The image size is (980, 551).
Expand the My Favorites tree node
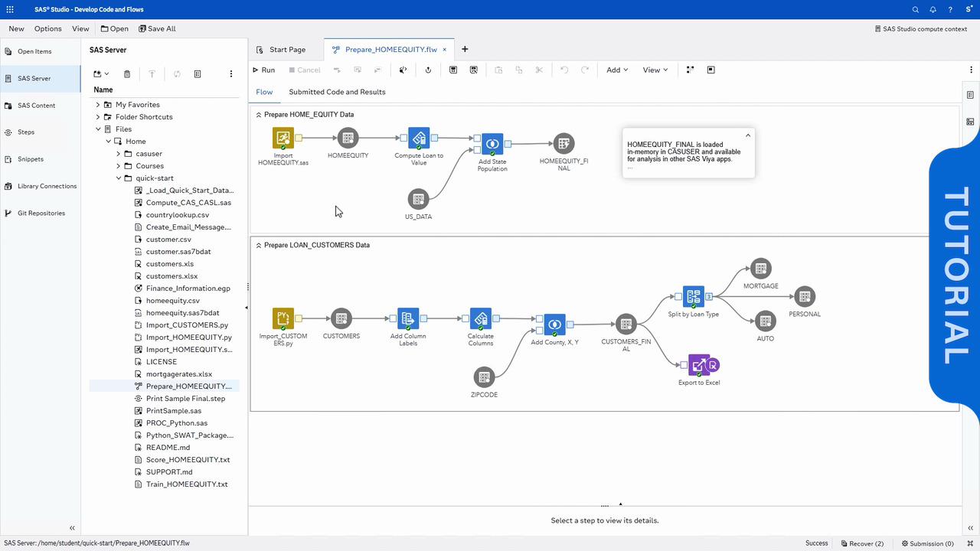tap(98, 105)
